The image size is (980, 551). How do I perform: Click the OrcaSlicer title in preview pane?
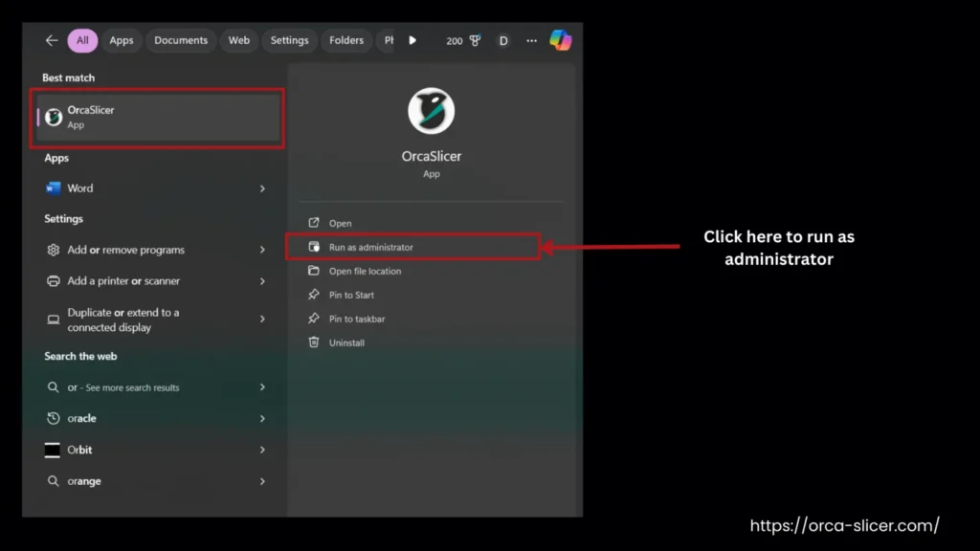[432, 156]
